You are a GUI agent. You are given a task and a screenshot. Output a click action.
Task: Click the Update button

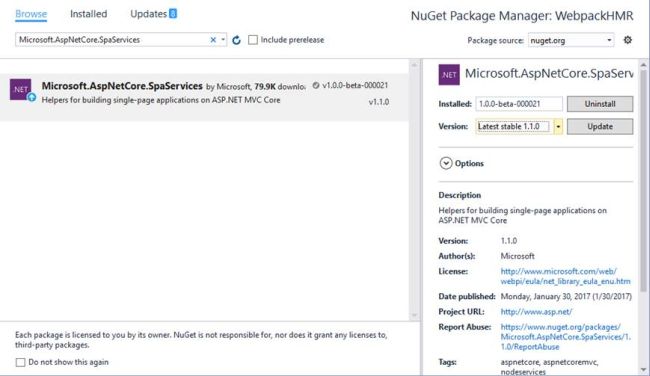click(600, 126)
